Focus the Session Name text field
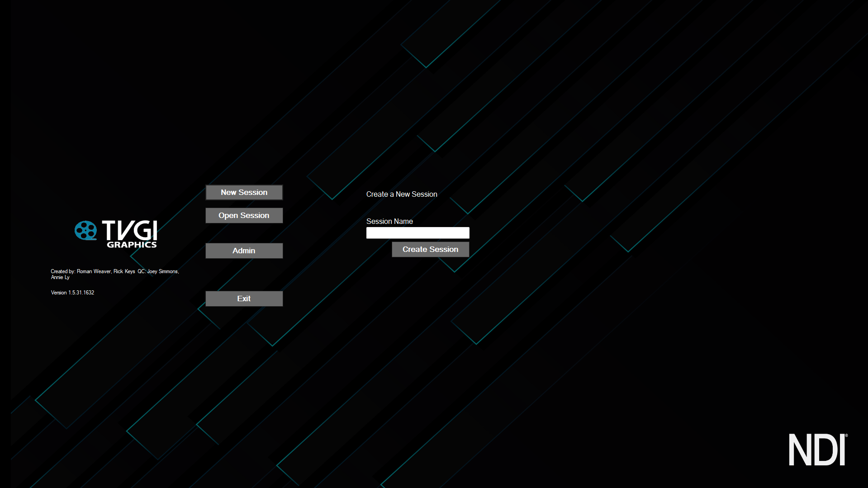 pyautogui.click(x=417, y=233)
